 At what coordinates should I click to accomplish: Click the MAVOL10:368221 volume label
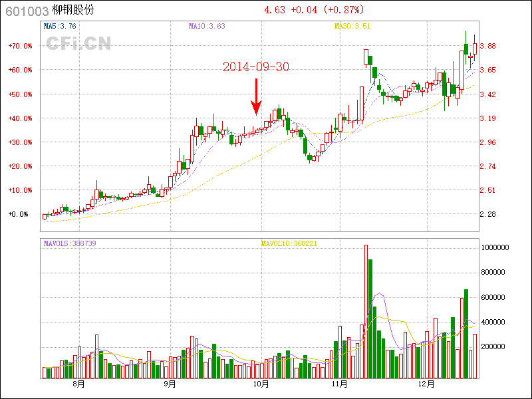coord(289,243)
